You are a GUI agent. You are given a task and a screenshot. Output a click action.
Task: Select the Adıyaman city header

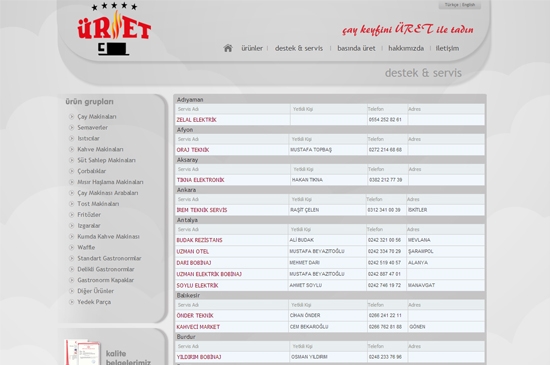[x=190, y=100]
